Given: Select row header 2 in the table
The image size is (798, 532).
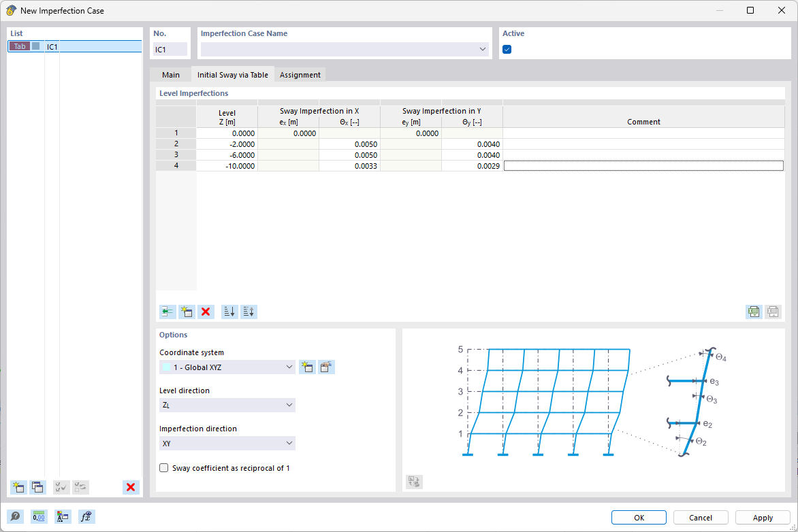Looking at the screenshot, I should tap(176, 144).
